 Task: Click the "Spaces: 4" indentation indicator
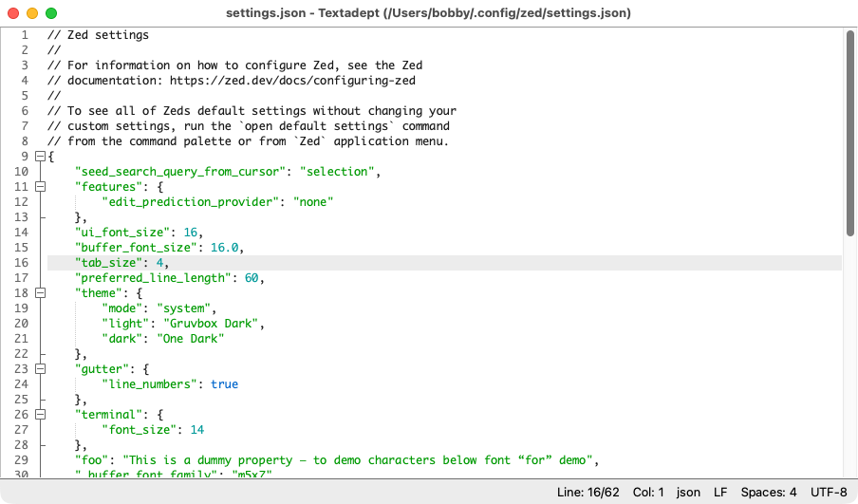click(769, 492)
